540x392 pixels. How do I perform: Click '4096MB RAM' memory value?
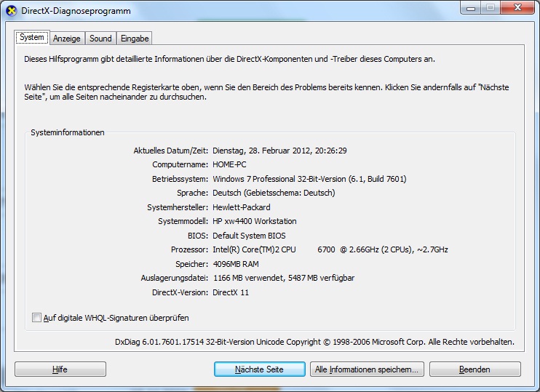point(236,264)
